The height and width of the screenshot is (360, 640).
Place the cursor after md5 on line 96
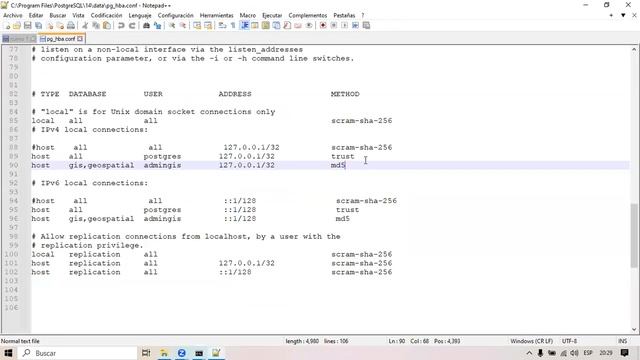pyautogui.click(x=350, y=219)
